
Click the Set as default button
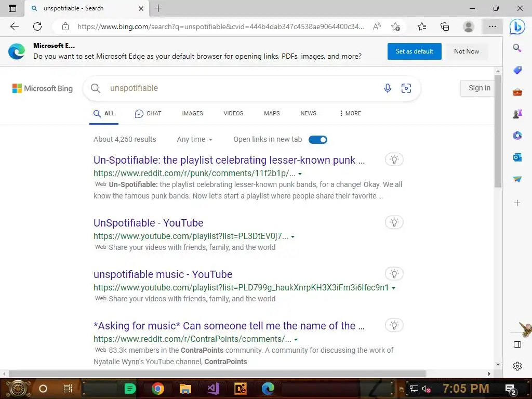pos(414,51)
